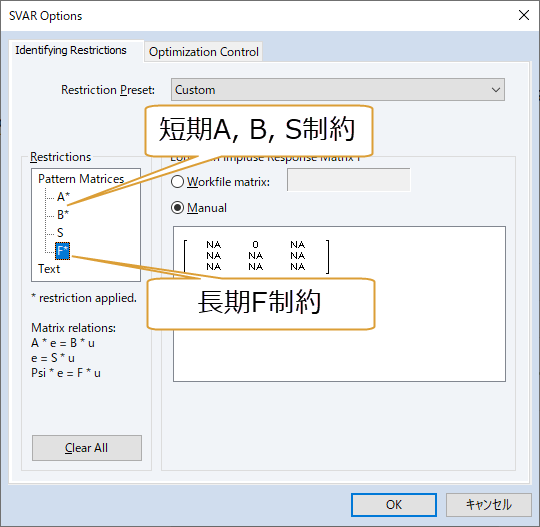This screenshot has height=527, width=540.
Task: Select pattern matrix B* in the tree
Action: [x=63, y=215]
